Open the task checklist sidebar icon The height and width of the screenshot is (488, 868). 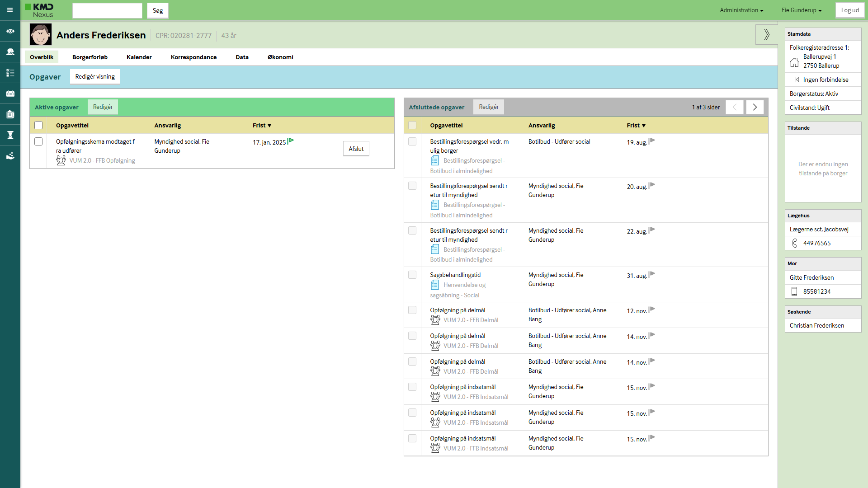(x=10, y=73)
